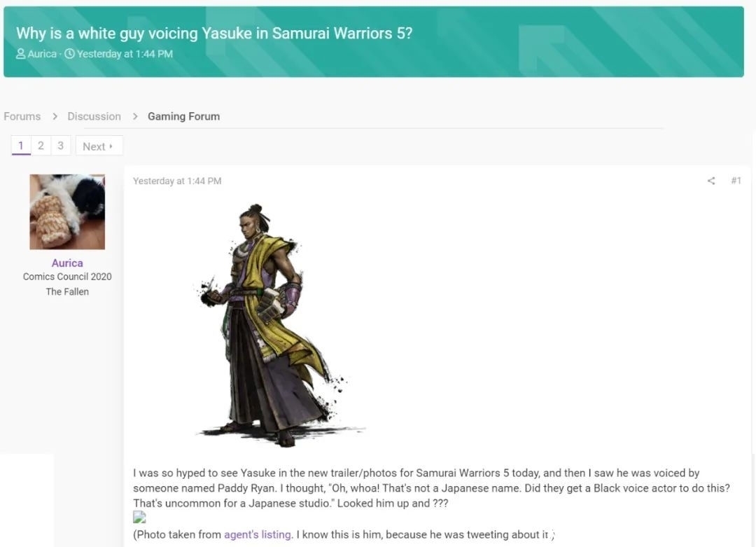
Task: Click Aurica's avatar picture
Action: [67, 212]
